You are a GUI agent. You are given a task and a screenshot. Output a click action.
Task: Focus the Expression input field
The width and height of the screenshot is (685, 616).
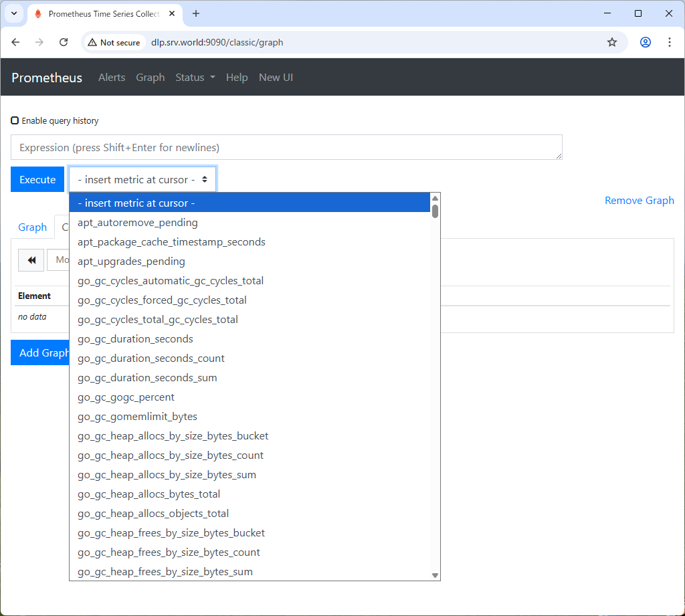pos(286,147)
